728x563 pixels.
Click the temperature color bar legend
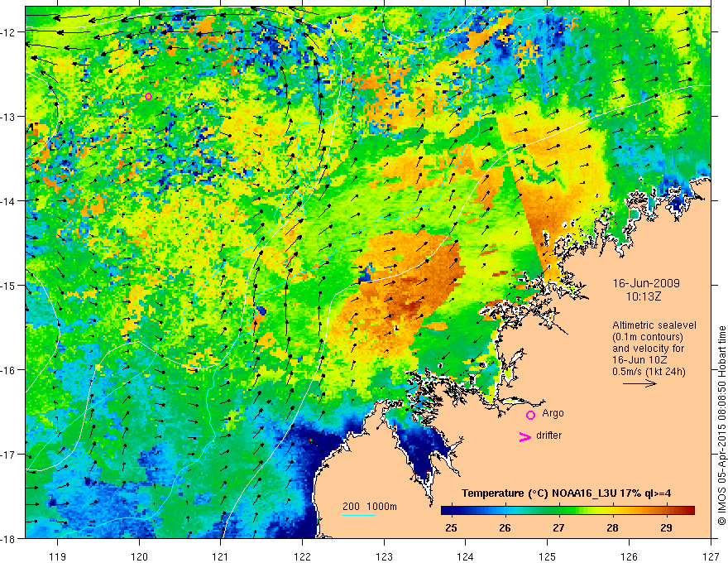(568, 511)
